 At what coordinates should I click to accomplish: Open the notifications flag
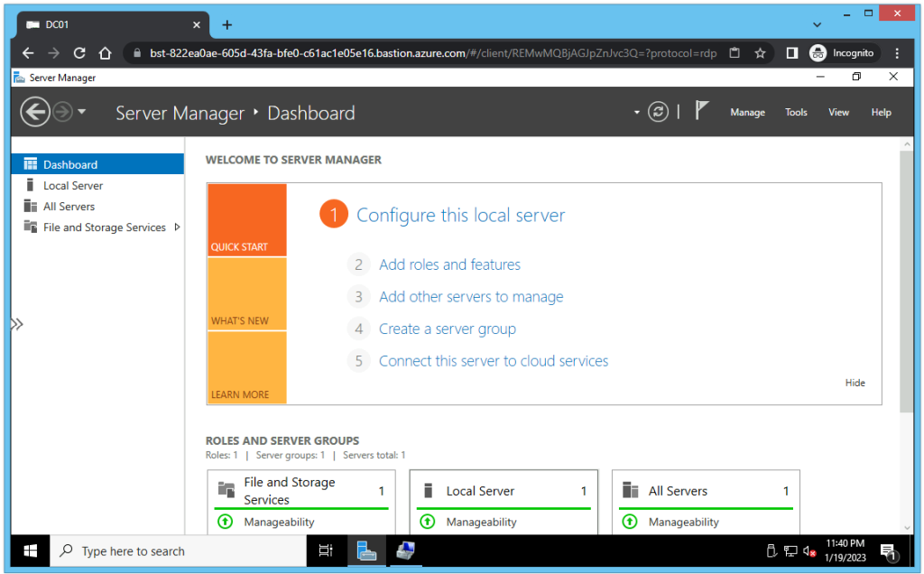click(701, 111)
